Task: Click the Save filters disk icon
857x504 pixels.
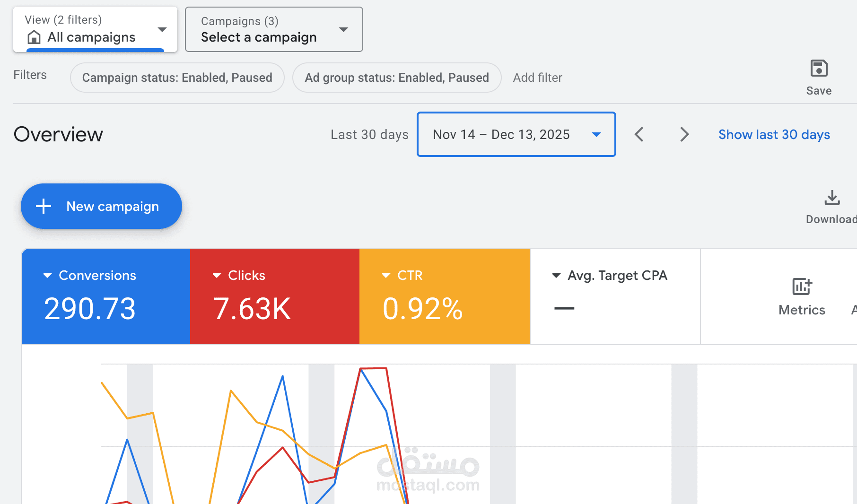Action: [819, 69]
